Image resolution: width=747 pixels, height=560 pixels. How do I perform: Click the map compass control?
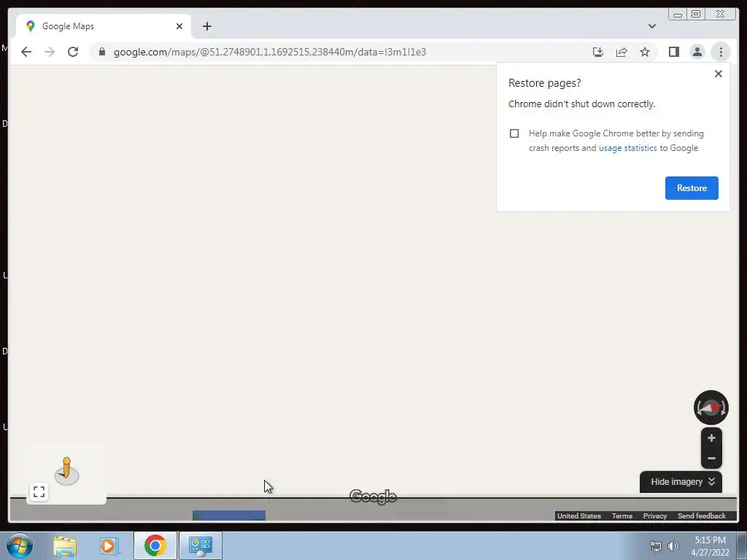tap(711, 408)
